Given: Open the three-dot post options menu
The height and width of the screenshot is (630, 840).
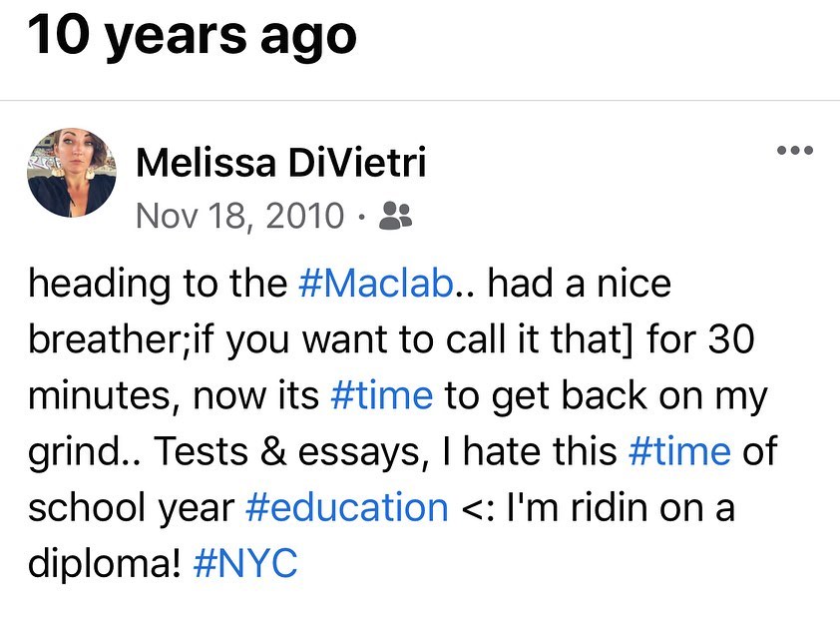Looking at the screenshot, I should (x=795, y=152).
